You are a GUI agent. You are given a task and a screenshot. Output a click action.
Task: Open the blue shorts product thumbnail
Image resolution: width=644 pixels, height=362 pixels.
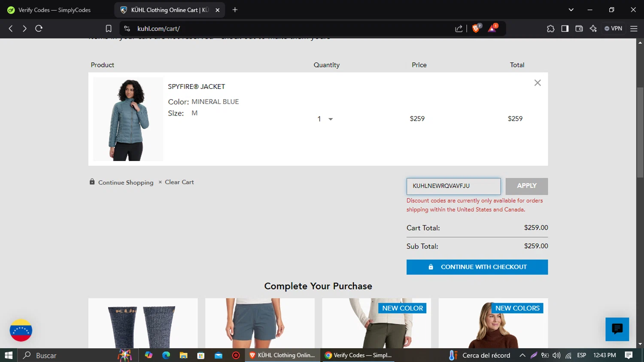click(260, 323)
